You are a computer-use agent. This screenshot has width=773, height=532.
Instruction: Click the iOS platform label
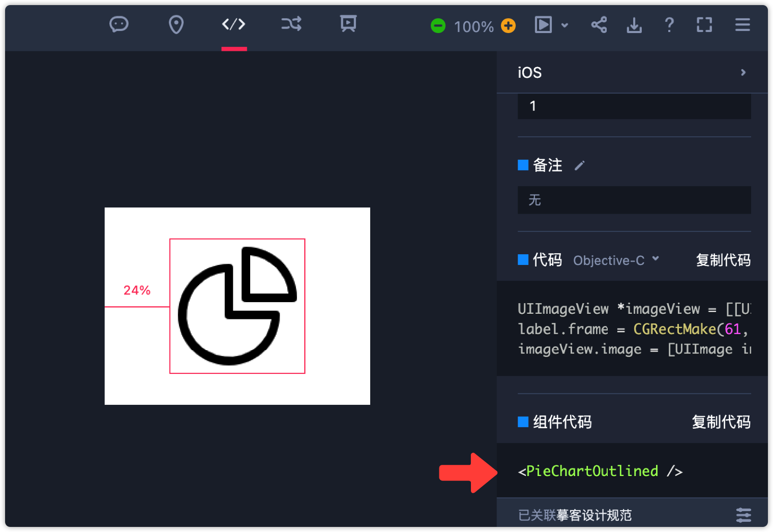(x=529, y=73)
